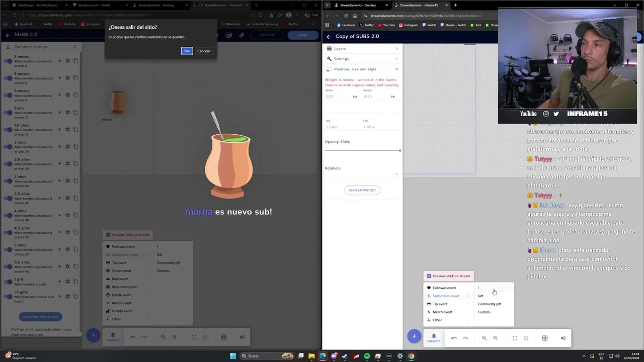Open settings gear for 6 meses variation
Screen dimensions: 644x362
(x=68, y=78)
